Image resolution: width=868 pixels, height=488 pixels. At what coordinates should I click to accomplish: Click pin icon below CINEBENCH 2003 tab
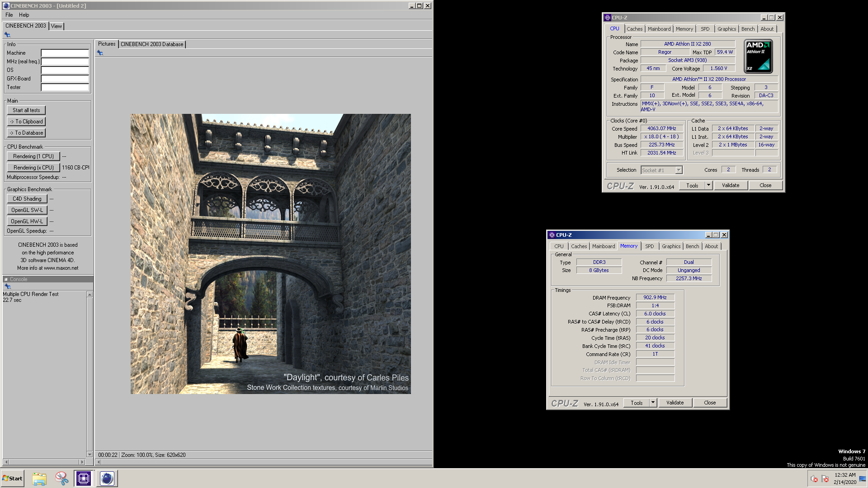[7, 35]
